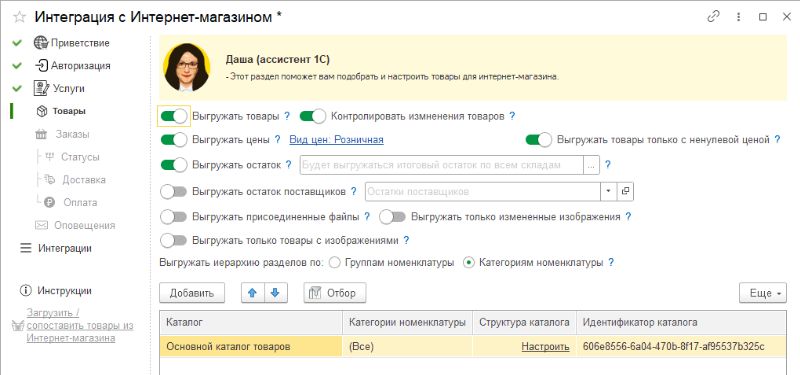
Task: Click warehouse stock input field
Action: 441,165
